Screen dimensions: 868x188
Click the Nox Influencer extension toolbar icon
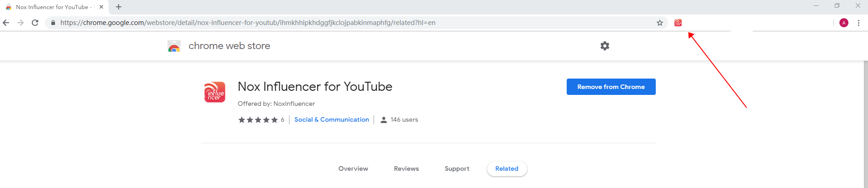point(678,23)
